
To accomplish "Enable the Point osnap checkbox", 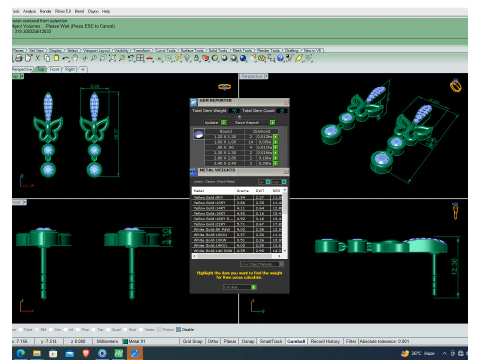I will click(x=21, y=329).
